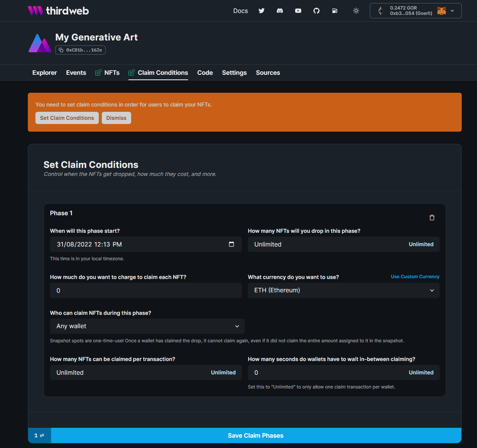The image size is (477, 448).
Task: Open the calendar picker for phase start
Action: point(231,244)
